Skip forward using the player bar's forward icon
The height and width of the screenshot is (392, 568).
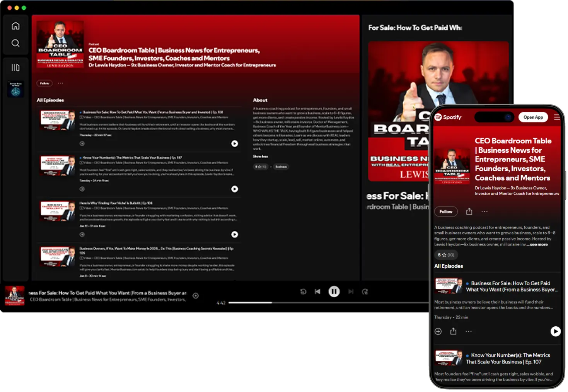click(x=365, y=291)
